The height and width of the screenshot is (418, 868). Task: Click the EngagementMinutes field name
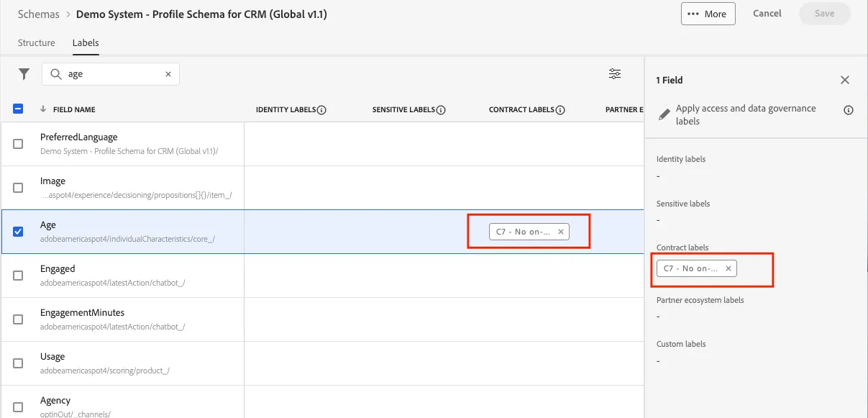point(83,312)
